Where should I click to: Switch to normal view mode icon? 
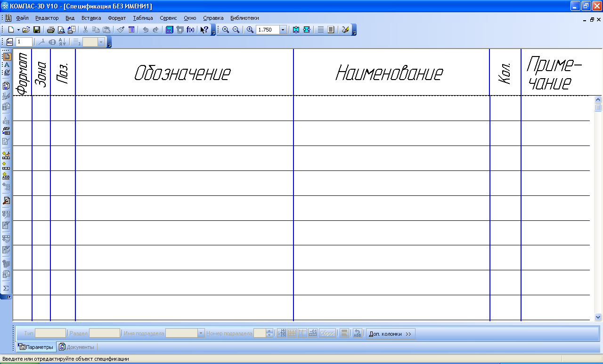coord(320,30)
